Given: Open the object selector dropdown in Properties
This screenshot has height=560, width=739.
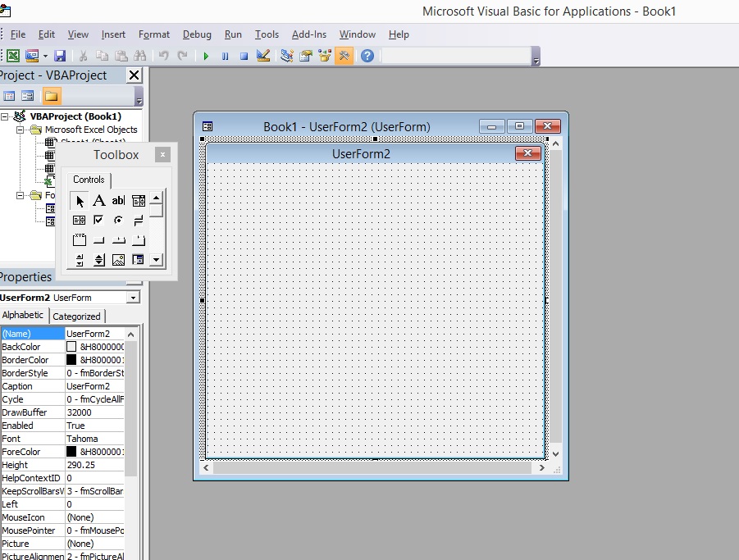Looking at the screenshot, I should coord(133,298).
